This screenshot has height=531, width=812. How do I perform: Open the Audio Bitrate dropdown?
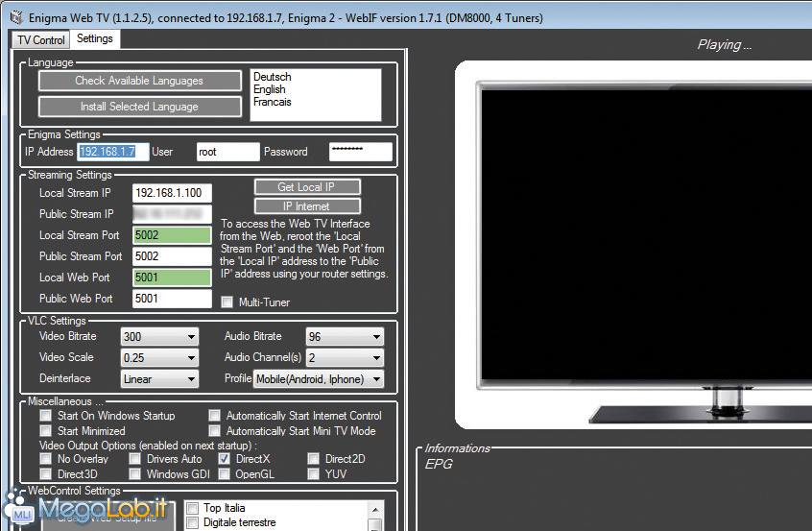click(x=345, y=337)
